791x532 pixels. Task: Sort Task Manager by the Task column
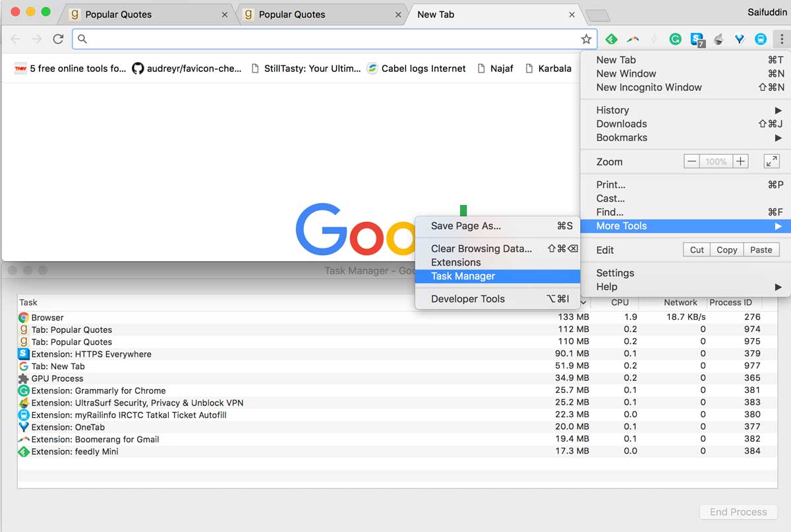(28, 303)
